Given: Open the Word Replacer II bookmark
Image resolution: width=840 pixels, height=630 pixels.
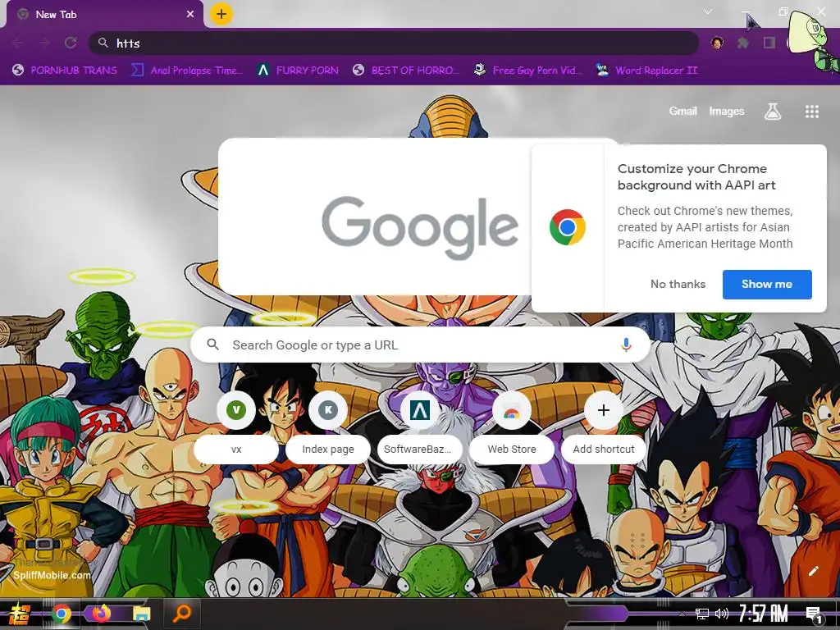Looking at the screenshot, I should click(647, 71).
